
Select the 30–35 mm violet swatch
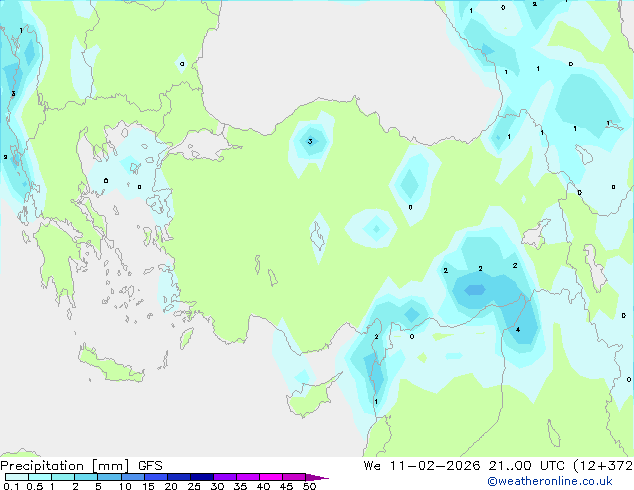[x=224, y=477]
